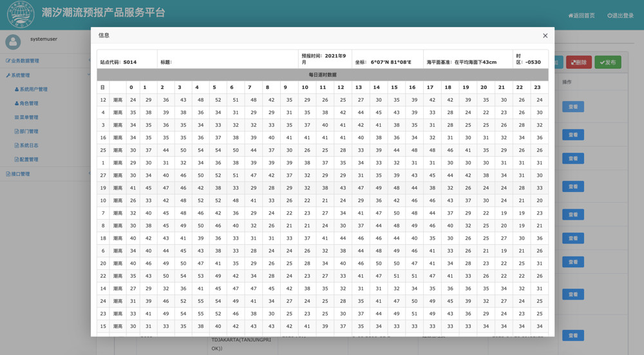This screenshot has height=355, width=644.
Task: Close the 信息 dialog with X
Action: (x=545, y=36)
